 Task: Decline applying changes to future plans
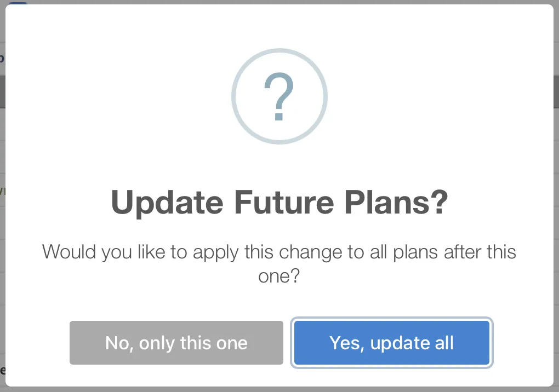click(176, 343)
